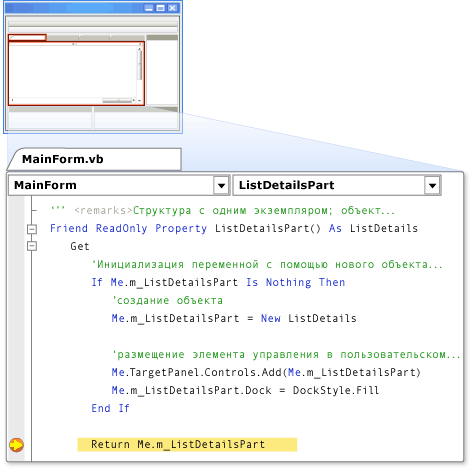Click the remarks comment line
The height and width of the screenshot is (472, 474).
click(223, 211)
